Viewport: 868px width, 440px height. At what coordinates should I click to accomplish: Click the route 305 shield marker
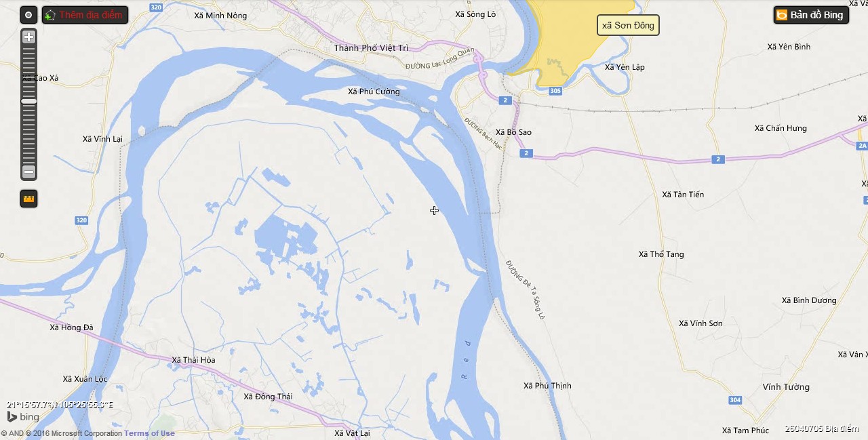coord(556,90)
